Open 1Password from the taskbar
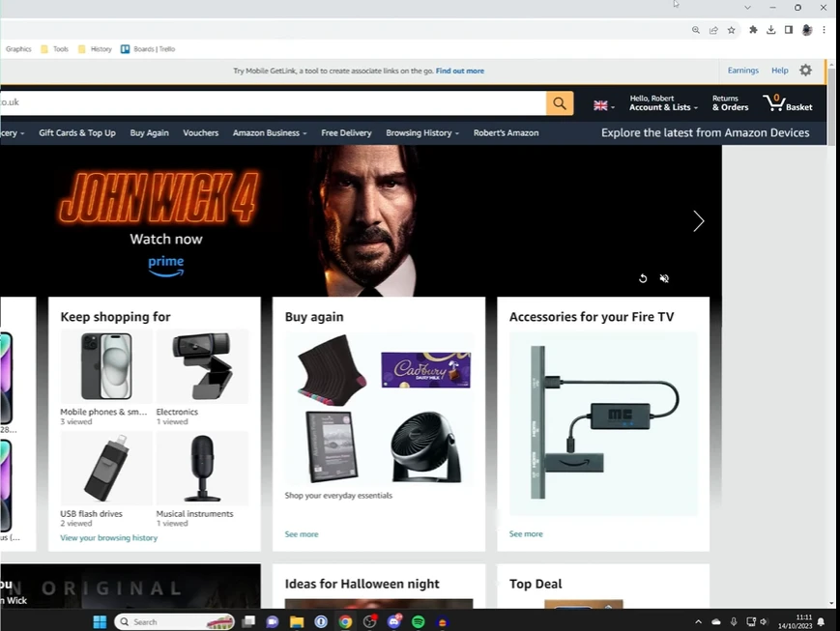This screenshot has width=840, height=631. click(x=321, y=621)
